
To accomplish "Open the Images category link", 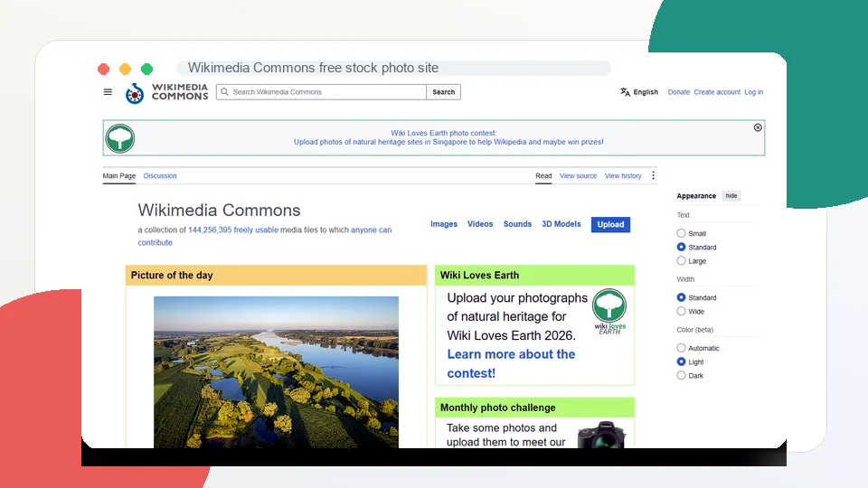I will coord(444,224).
